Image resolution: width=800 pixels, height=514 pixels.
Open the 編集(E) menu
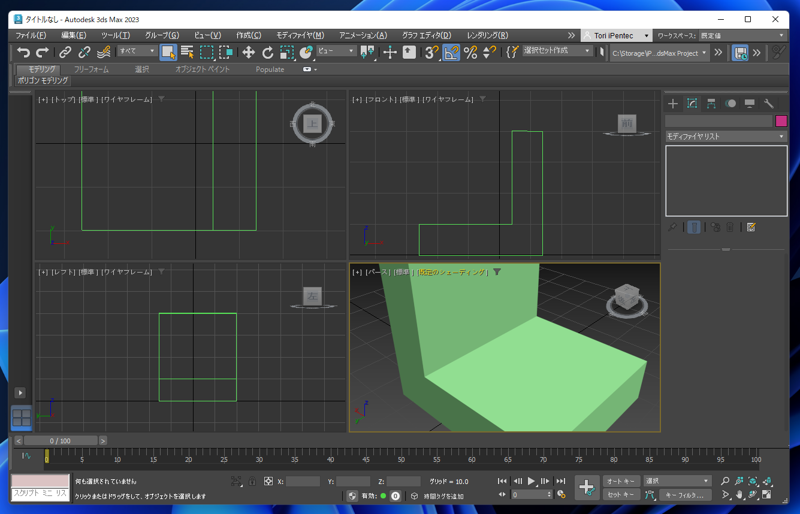(x=73, y=35)
